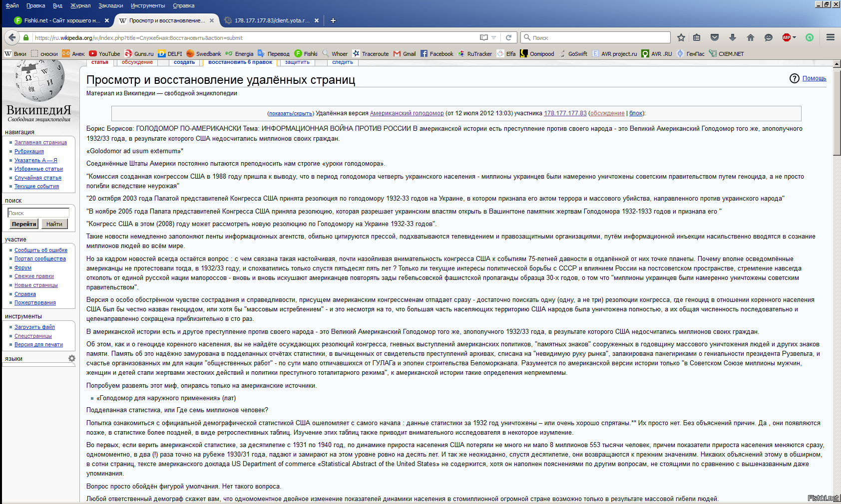Click the green circular extension icon
Image resolution: width=841 pixels, height=504 pixels.
(x=810, y=37)
